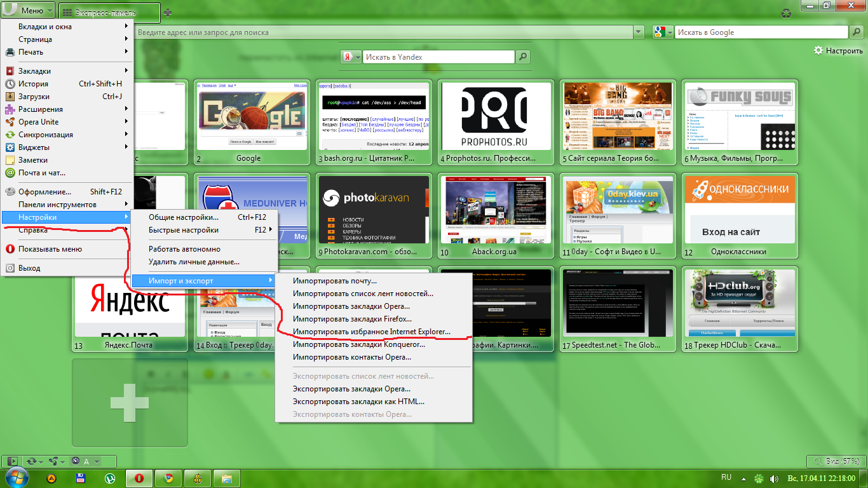The width and height of the screenshot is (868, 488).
Task: Expand Быстрые настройки submenu
Action: 205,230
